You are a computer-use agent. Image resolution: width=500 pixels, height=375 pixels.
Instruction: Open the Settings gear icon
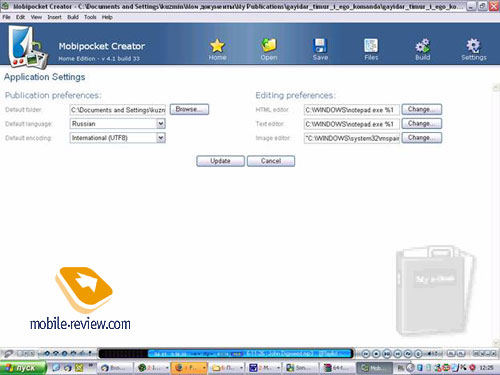[x=474, y=46]
